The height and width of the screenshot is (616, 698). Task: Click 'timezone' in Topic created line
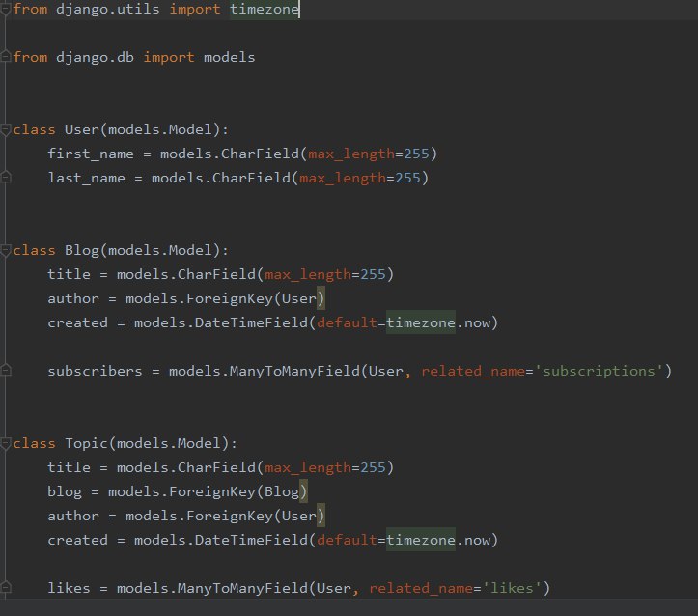421,540
